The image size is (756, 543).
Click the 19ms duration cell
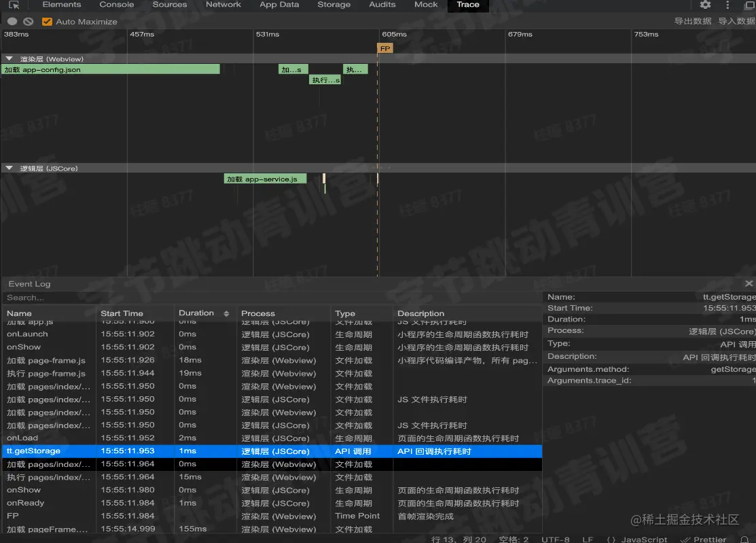[x=190, y=373]
